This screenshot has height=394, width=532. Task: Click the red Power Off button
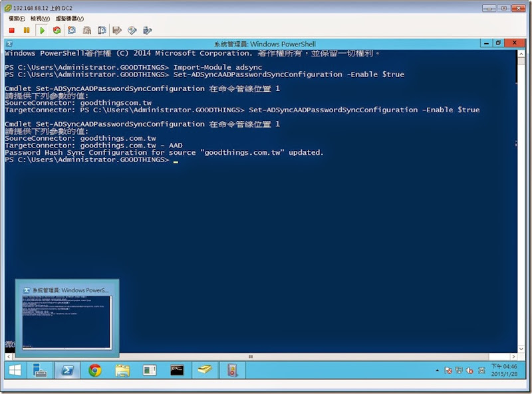click(x=12, y=31)
